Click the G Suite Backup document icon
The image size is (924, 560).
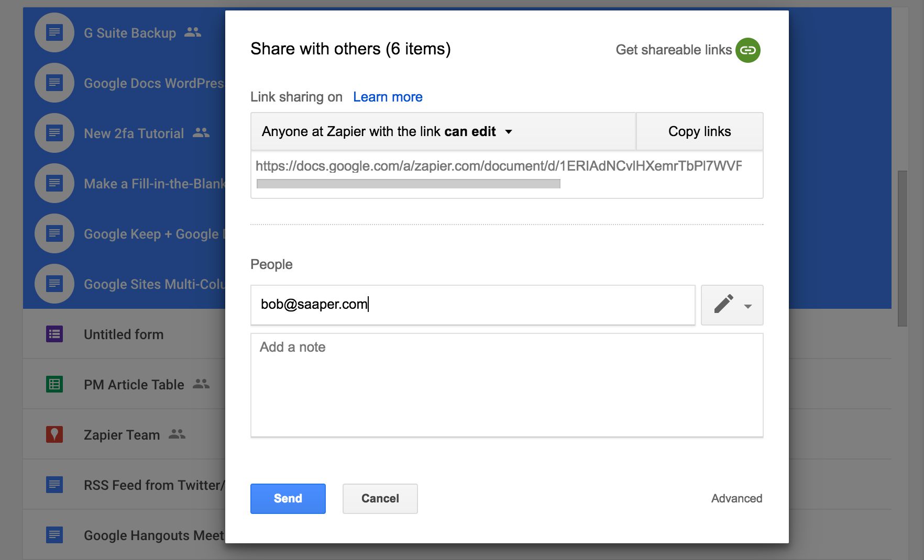tap(54, 32)
